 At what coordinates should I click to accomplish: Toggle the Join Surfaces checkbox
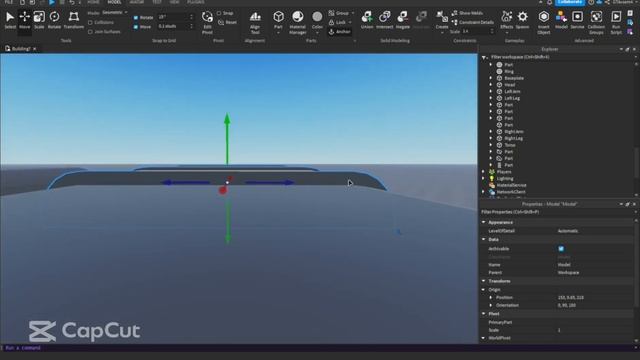[90, 31]
